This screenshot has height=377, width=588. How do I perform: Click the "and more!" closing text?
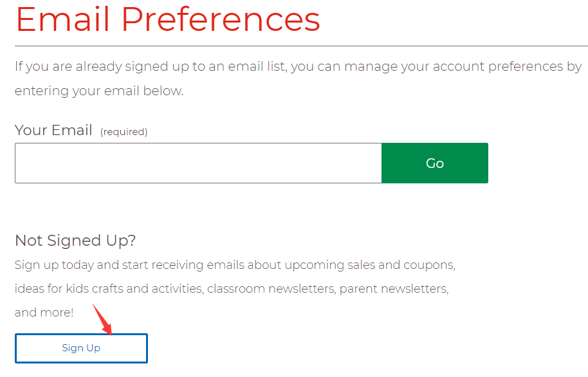(44, 313)
